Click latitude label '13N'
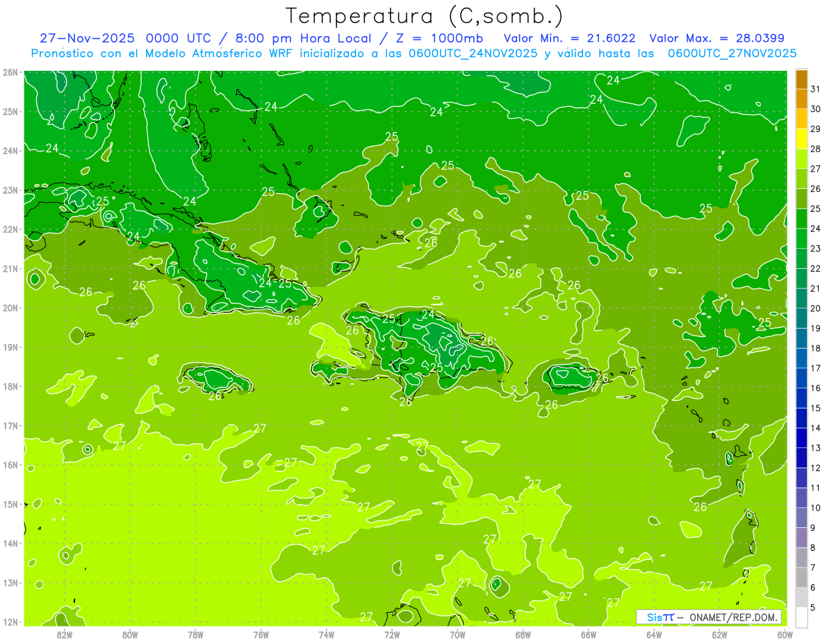The height and width of the screenshot is (644, 834). tap(11, 582)
